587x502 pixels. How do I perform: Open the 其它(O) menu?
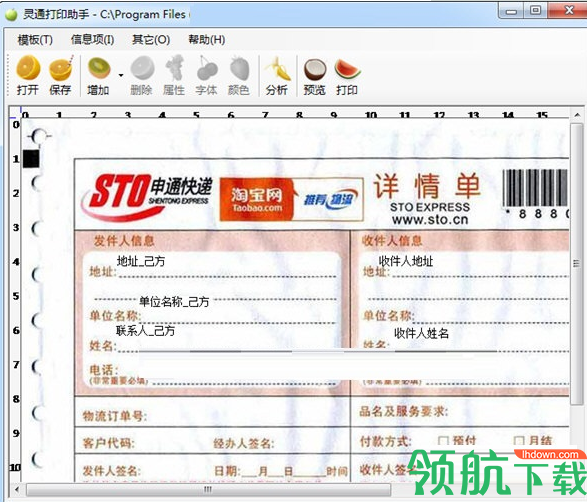pyautogui.click(x=151, y=39)
